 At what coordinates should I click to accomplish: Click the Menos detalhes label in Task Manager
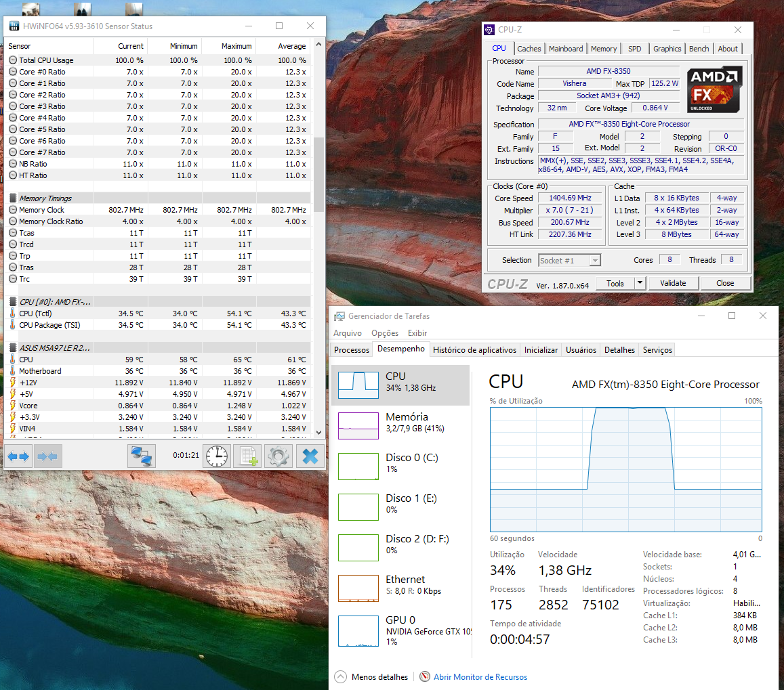coord(379,677)
